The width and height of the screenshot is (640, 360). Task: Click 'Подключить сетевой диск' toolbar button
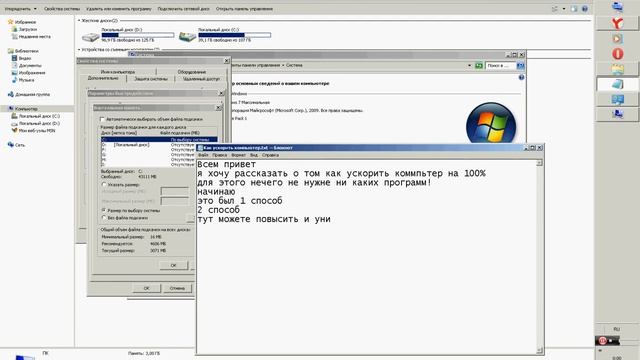(183, 9)
